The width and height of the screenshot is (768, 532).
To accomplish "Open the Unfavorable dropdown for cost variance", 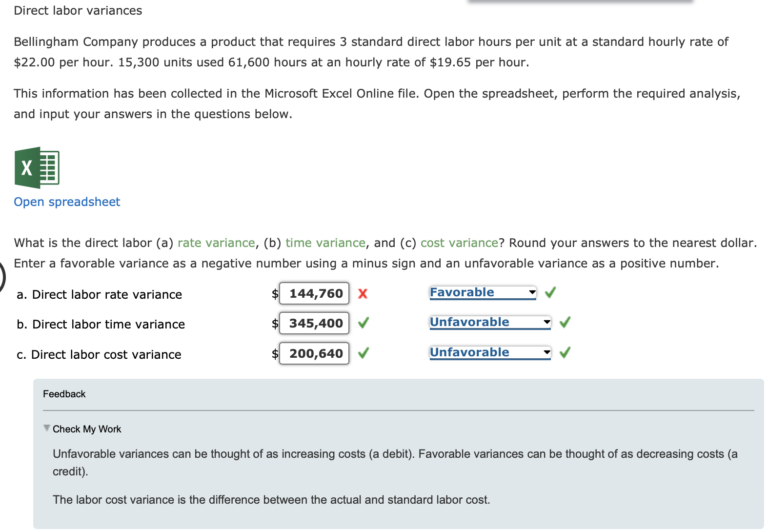I will 490,352.
